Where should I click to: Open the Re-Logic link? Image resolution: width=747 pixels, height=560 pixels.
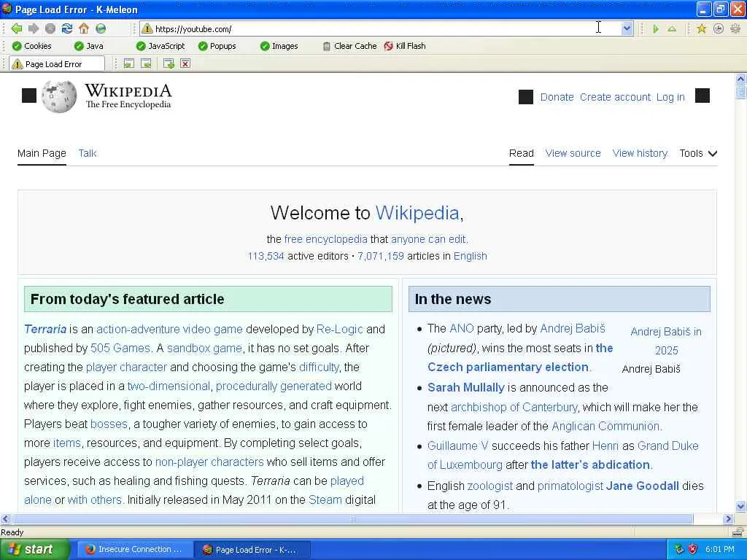click(x=340, y=329)
